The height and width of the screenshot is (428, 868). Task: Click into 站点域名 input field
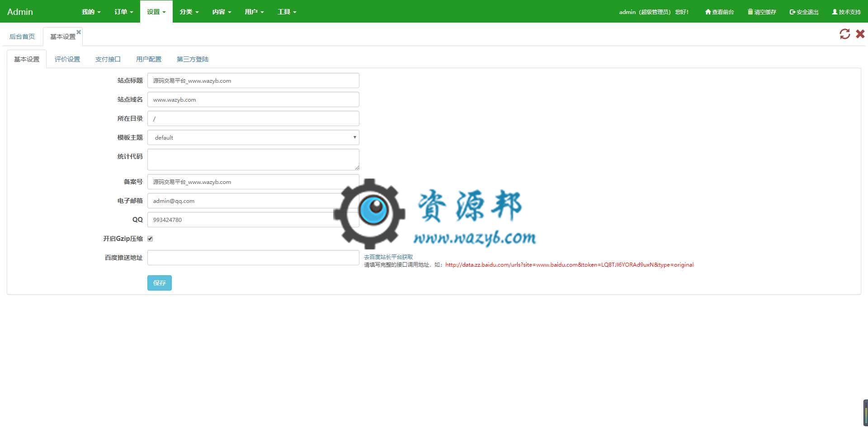point(253,99)
